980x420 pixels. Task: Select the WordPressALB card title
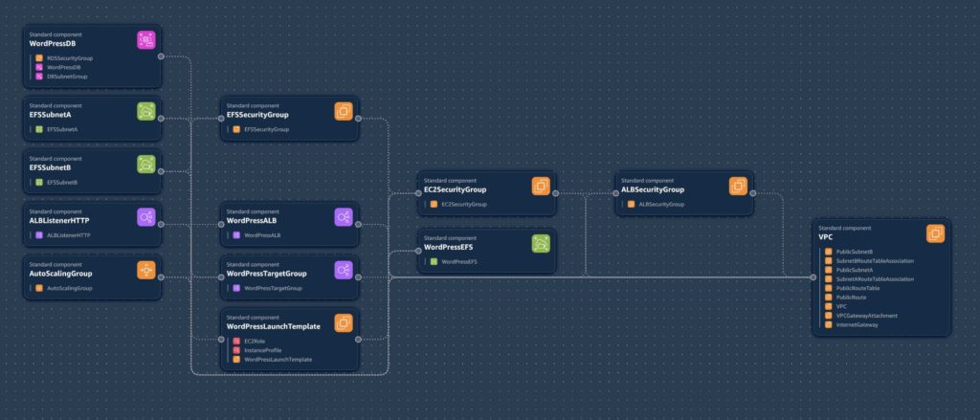click(x=252, y=221)
